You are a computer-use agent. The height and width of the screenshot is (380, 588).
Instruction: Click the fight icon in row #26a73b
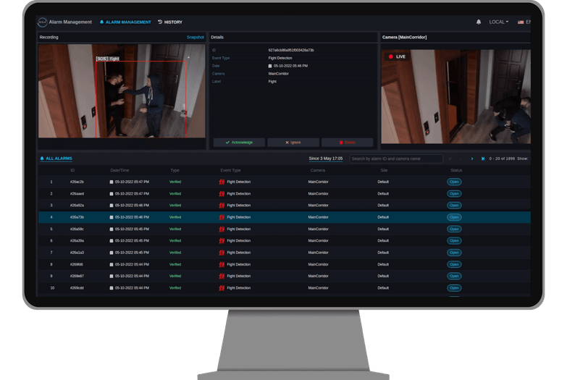click(222, 217)
